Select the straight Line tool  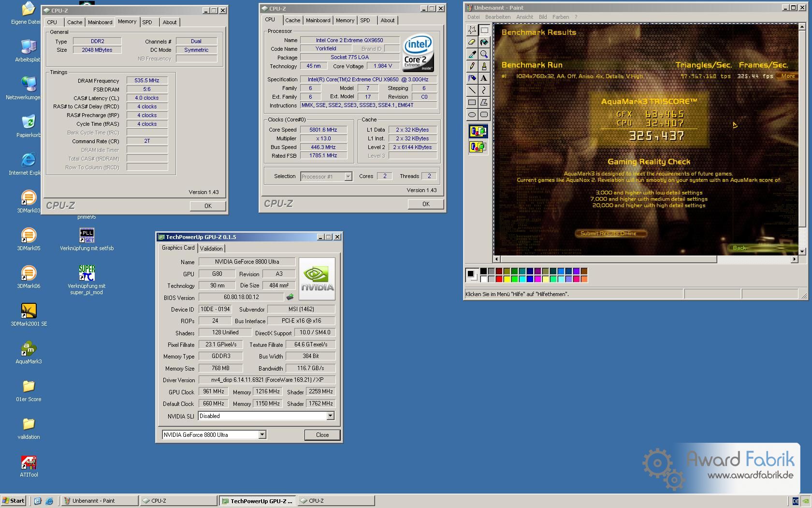pos(472,90)
